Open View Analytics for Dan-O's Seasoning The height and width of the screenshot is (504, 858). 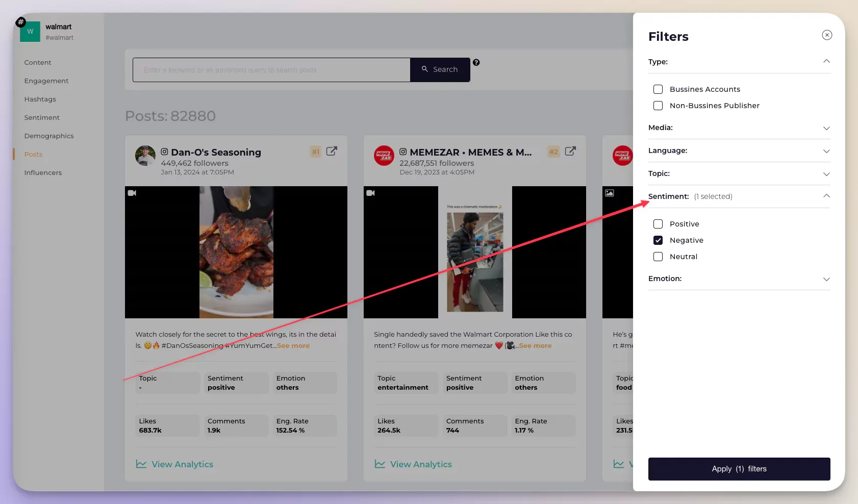(183, 464)
